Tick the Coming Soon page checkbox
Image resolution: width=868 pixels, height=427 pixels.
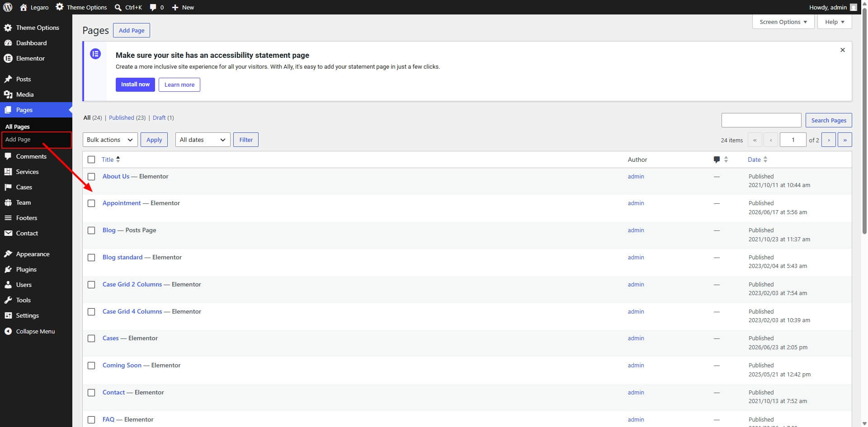click(91, 366)
